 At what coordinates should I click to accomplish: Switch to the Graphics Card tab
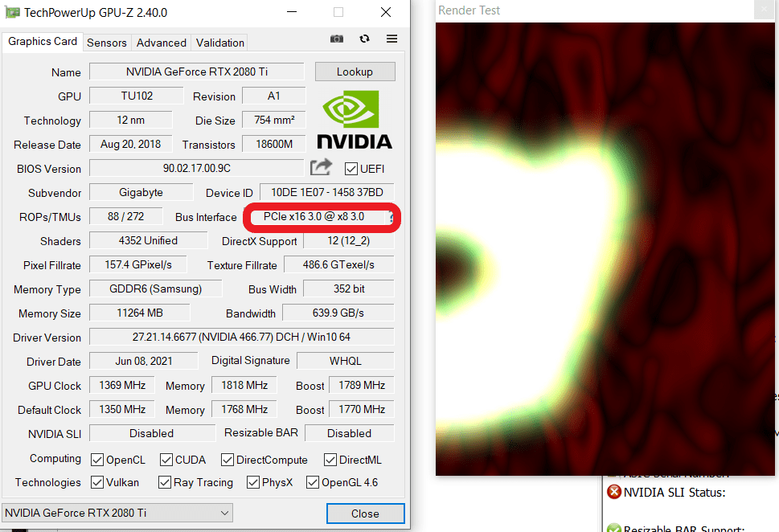[43, 42]
